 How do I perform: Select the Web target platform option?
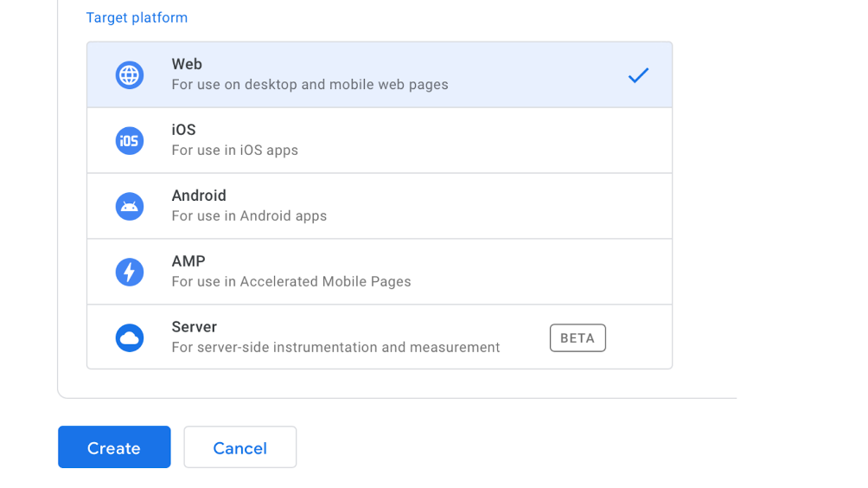tap(380, 74)
